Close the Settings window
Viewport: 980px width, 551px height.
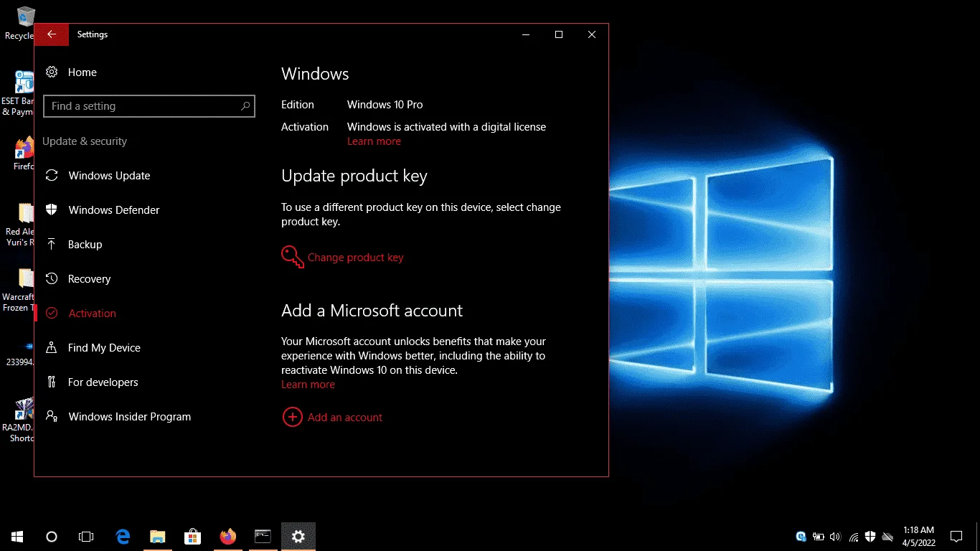tap(592, 34)
